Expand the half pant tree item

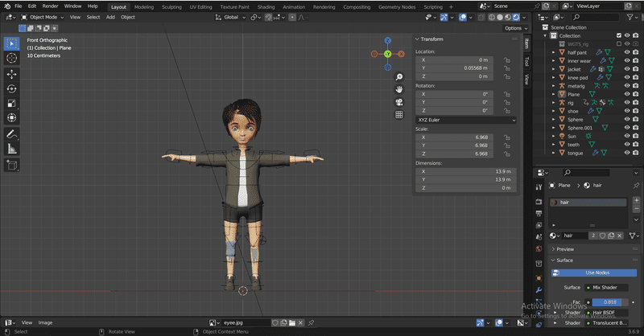[x=553, y=52]
